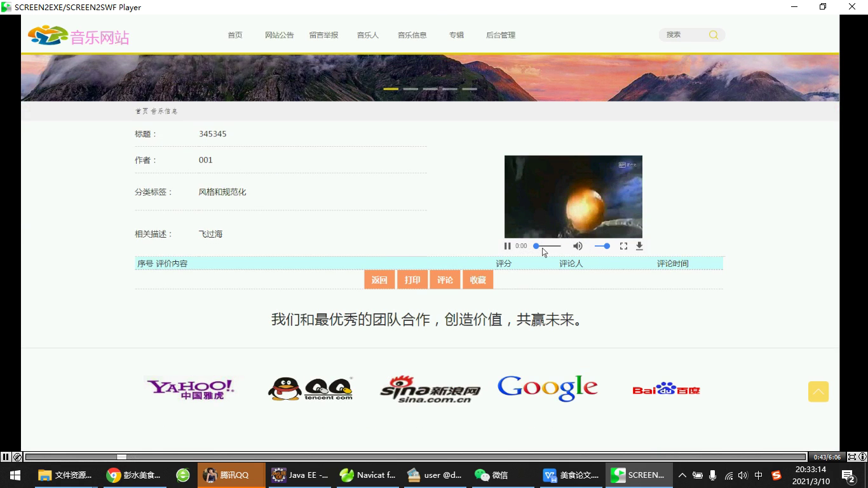Open the Google partner logo
The width and height of the screenshot is (868, 488).
[x=548, y=388]
